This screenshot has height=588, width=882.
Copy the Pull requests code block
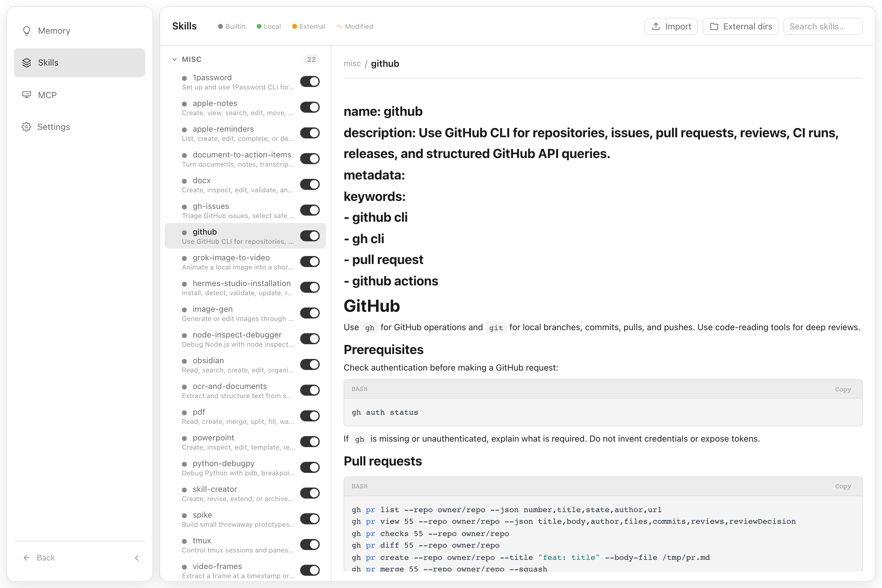tap(842, 486)
